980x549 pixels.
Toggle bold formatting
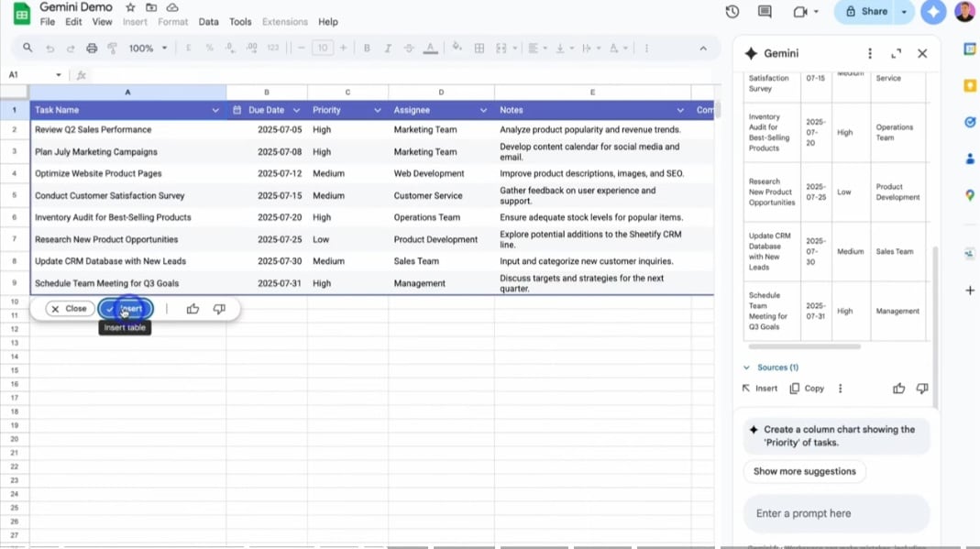click(x=367, y=48)
